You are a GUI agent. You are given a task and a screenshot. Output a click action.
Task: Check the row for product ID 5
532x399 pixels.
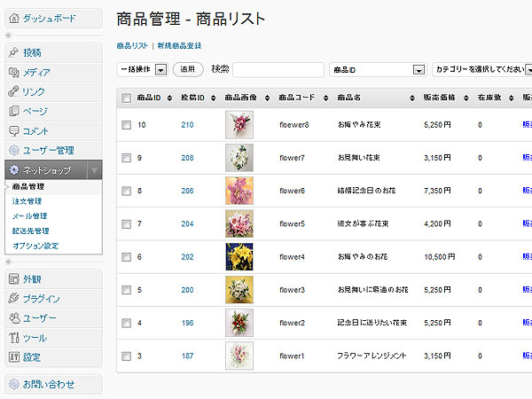[x=126, y=290]
